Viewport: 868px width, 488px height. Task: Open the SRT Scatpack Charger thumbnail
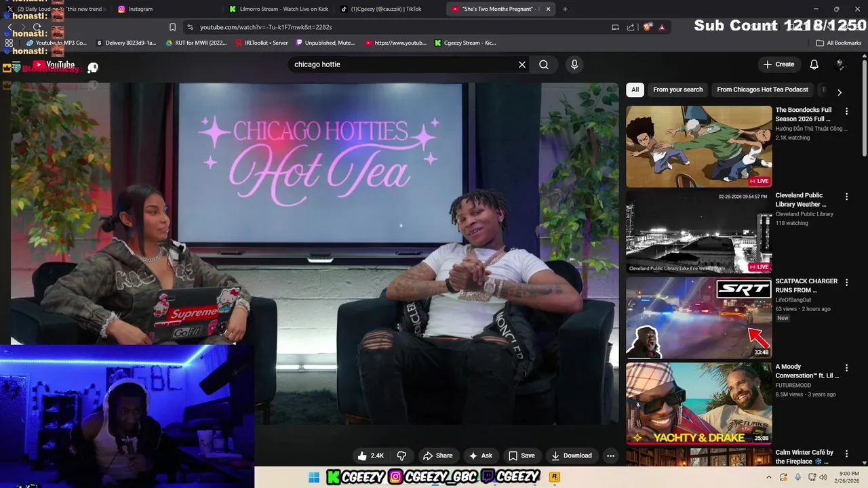coord(698,317)
